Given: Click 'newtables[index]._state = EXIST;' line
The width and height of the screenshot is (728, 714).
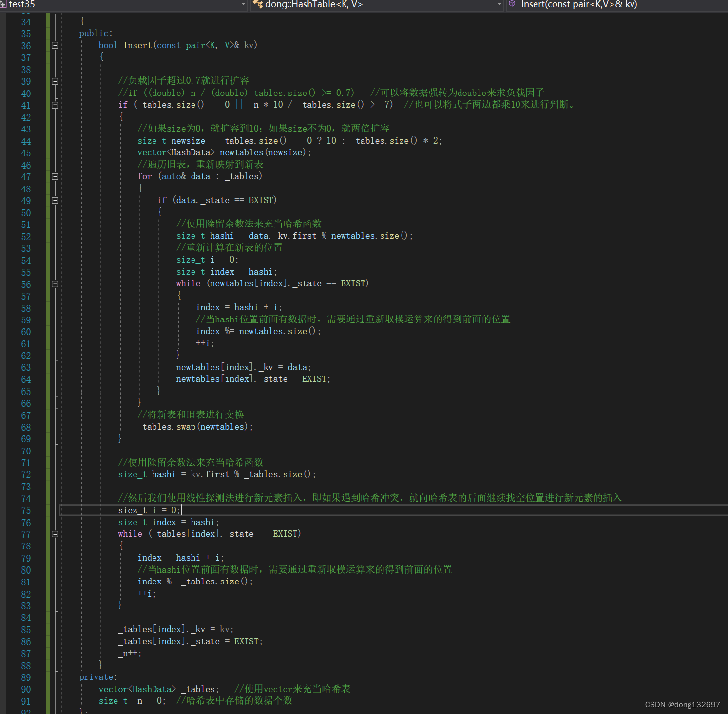Looking at the screenshot, I should tap(253, 379).
